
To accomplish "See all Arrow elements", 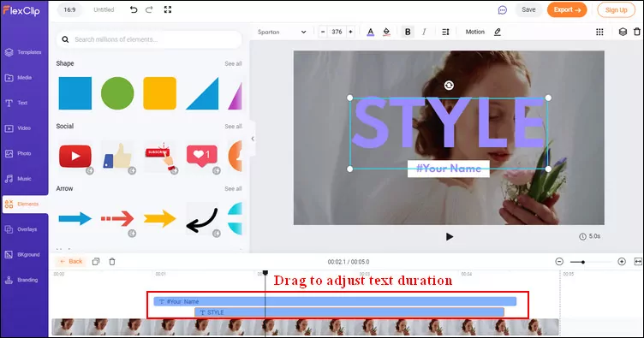I will [233, 189].
